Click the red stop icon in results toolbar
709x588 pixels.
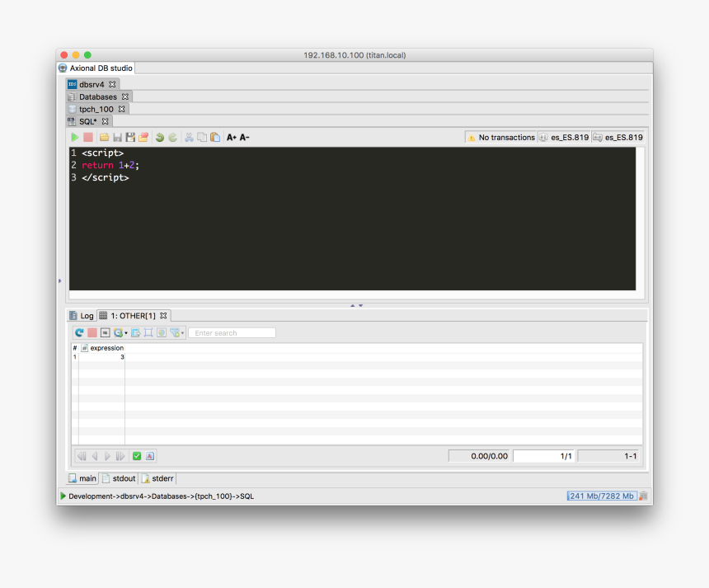(92, 333)
